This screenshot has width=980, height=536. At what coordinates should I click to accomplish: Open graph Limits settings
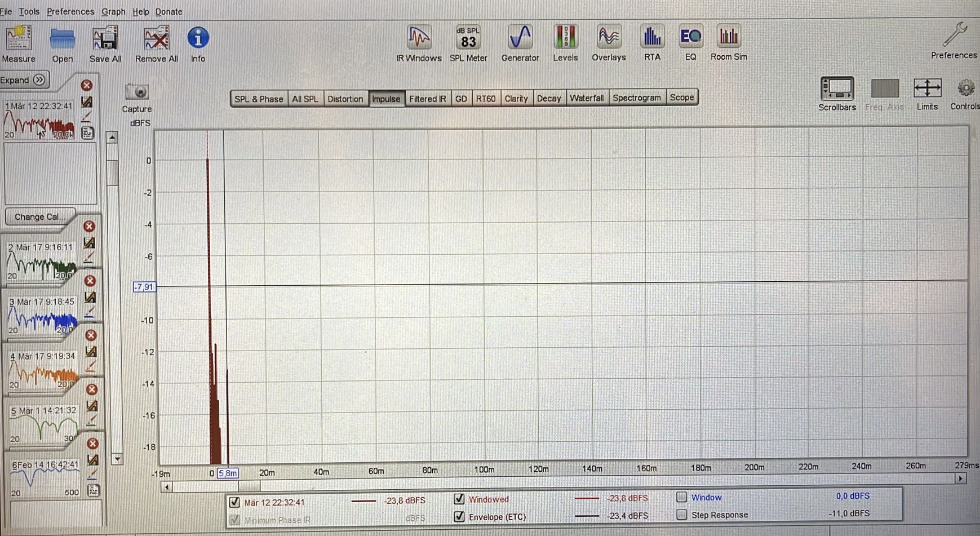coord(927,93)
